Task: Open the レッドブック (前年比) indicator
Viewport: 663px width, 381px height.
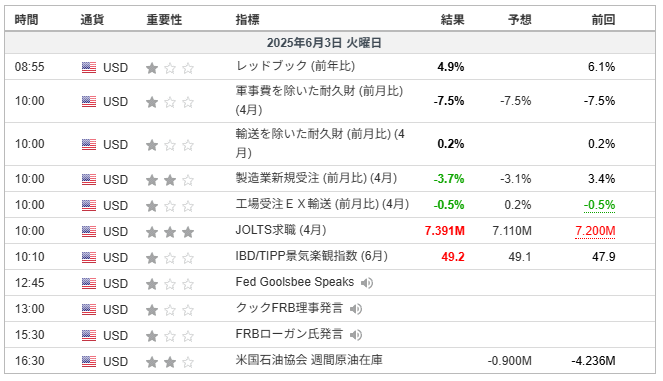Action: [295, 66]
